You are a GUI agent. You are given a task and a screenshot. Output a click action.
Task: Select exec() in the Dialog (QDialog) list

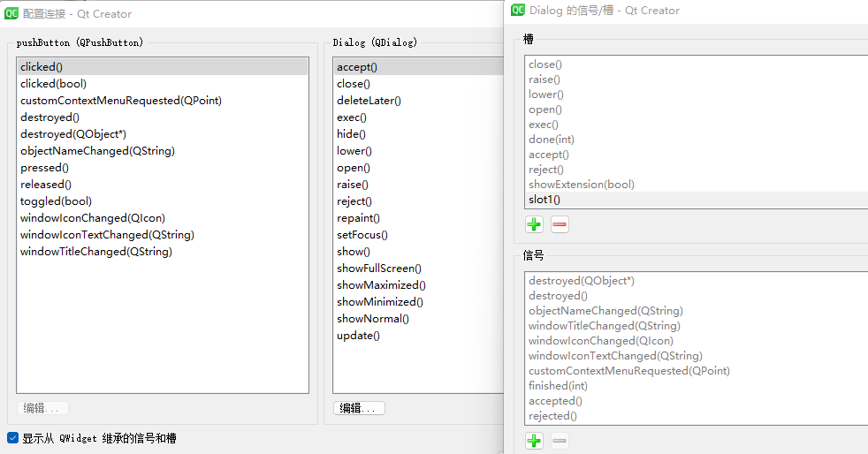[418, 117]
